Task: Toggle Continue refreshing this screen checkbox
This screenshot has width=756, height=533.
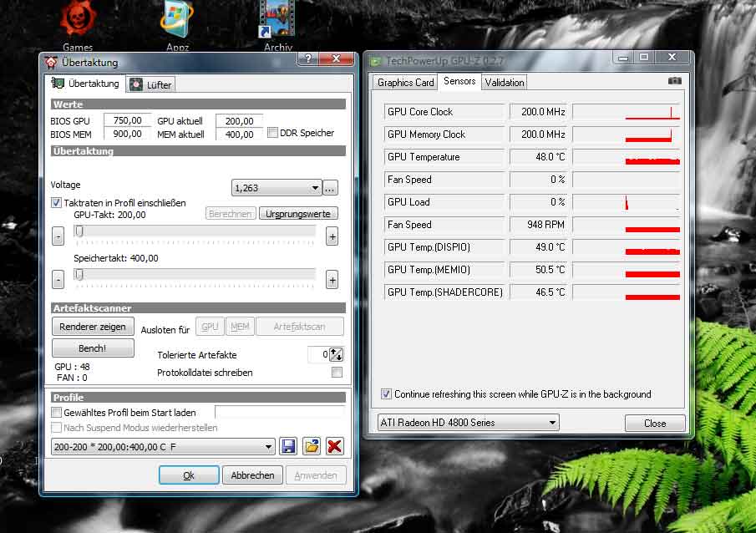Action: tap(386, 394)
